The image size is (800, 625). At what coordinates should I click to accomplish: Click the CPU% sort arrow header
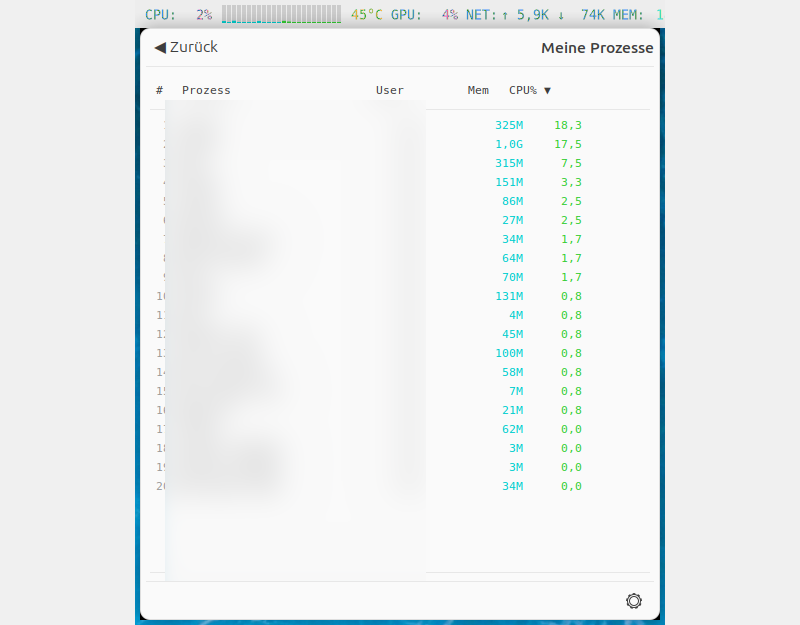[530, 90]
